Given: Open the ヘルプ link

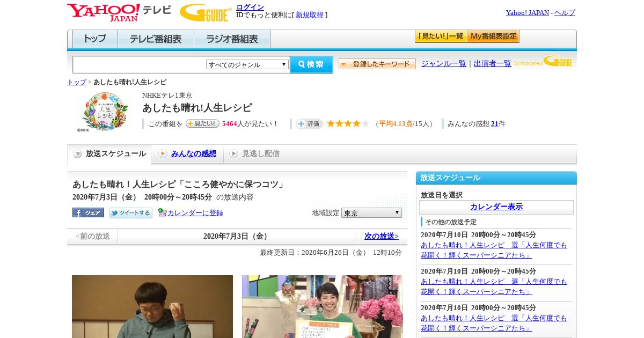Looking at the screenshot, I should point(565,13).
